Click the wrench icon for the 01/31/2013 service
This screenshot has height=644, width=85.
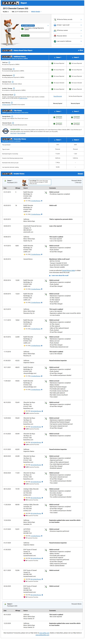pos(46,193)
